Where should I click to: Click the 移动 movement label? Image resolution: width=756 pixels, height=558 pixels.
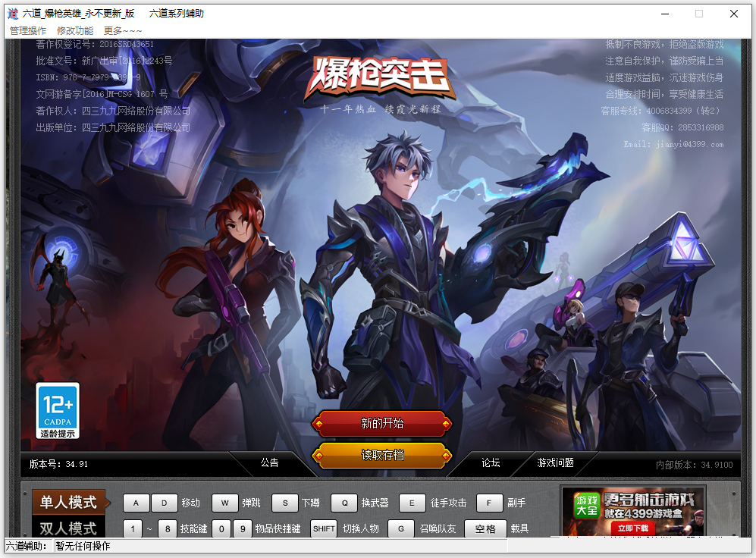[x=190, y=503]
